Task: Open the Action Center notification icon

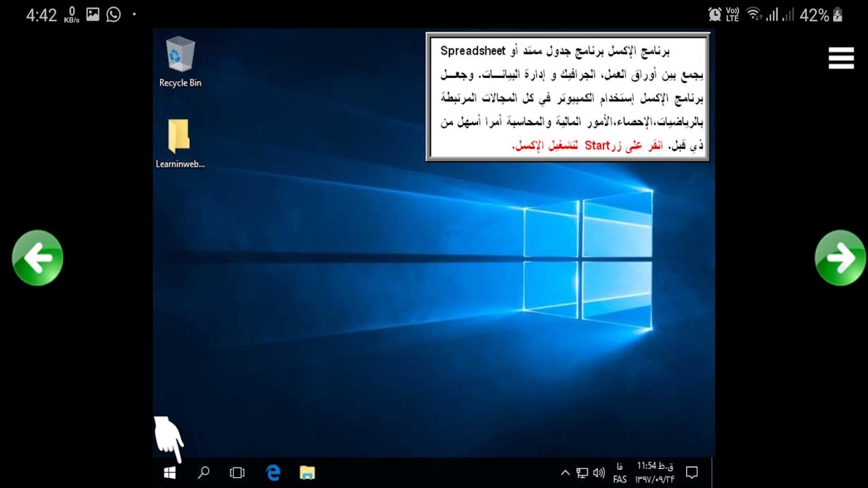Action: point(692,473)
